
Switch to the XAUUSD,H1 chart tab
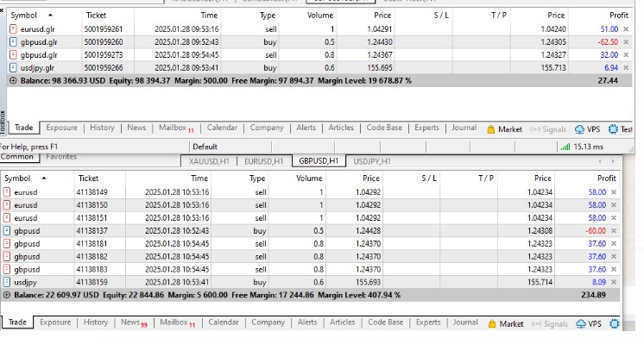[209, 161]
